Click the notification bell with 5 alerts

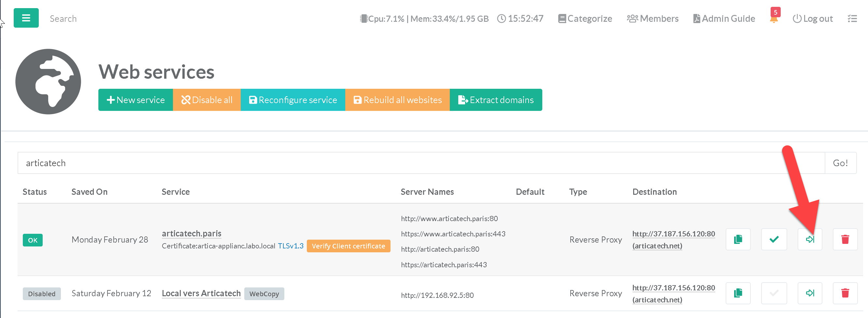[774, 19]
